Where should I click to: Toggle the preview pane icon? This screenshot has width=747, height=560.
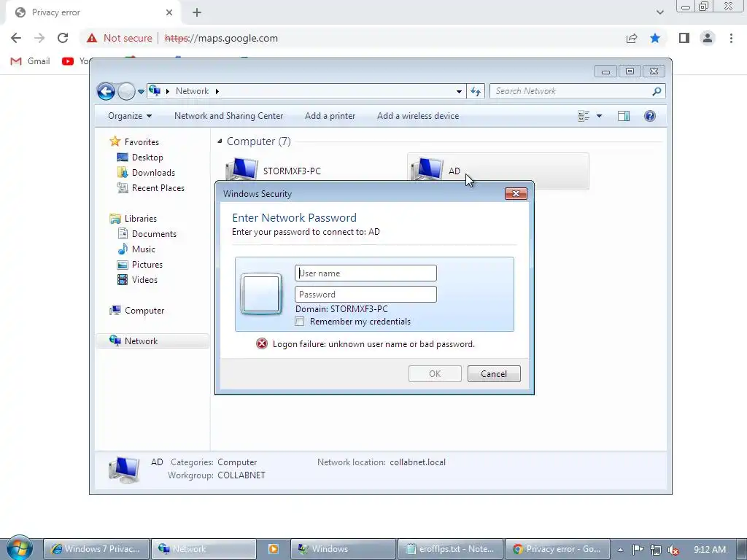[x=624, y=116]
